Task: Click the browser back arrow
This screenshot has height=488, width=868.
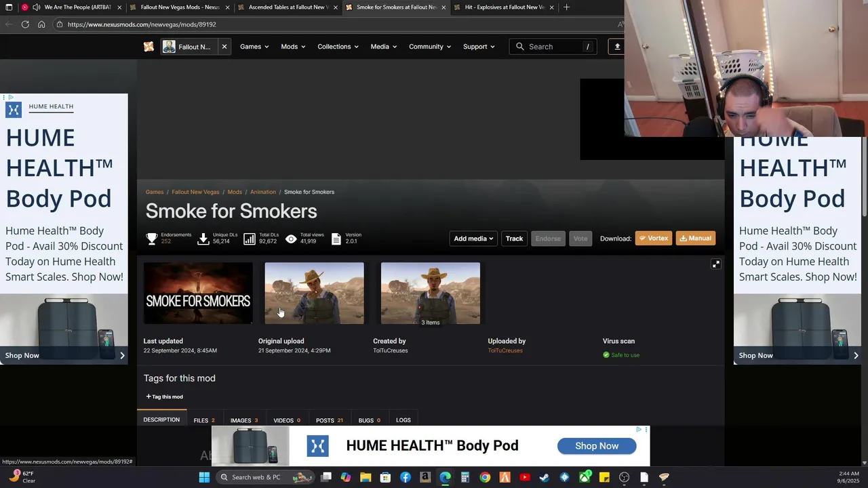Action: [9, 24]
